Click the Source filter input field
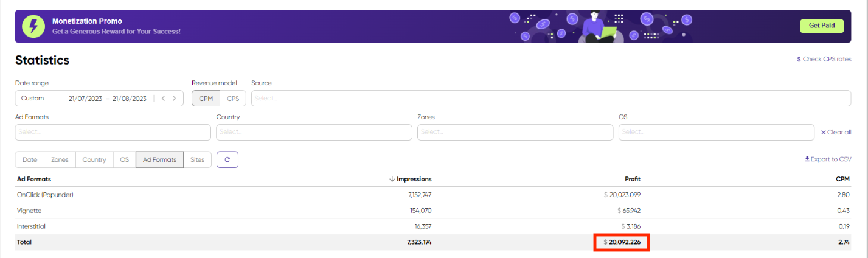This screenshot has height=258, width=868. (550, 98)
